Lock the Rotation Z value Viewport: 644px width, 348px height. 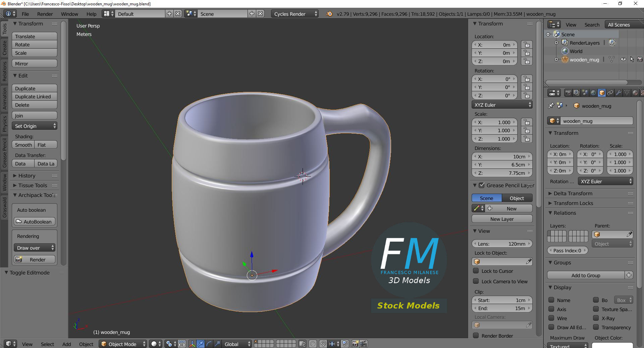(x=527, y=95)
